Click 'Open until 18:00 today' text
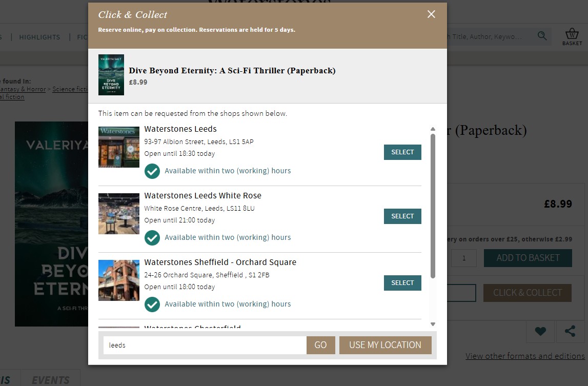Image resolution: width=588 pixels, height=386 pixels. (179, 287)
